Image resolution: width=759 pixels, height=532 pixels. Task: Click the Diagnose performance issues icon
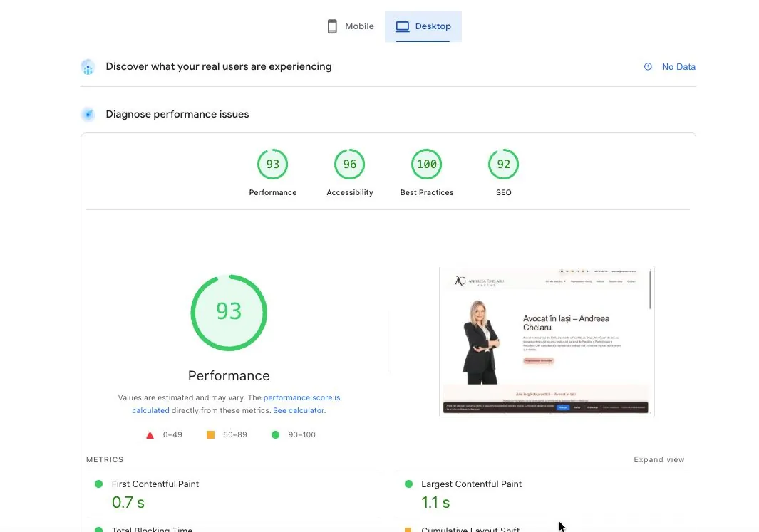pyautogui.click(x=88, y=114)
